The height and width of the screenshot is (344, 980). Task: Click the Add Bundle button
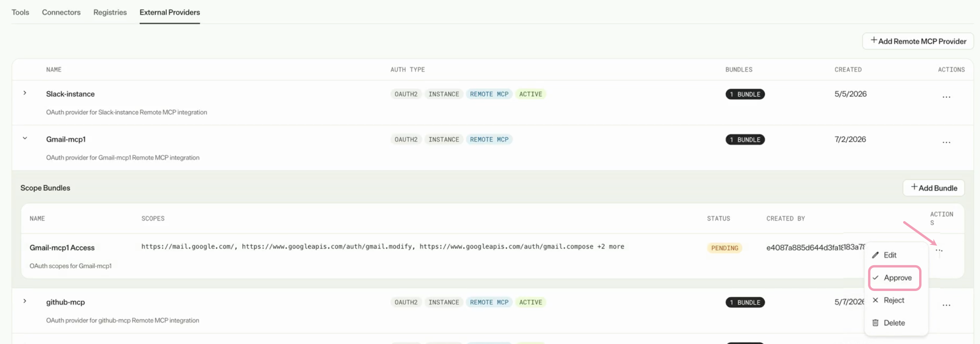pos(934,188)
